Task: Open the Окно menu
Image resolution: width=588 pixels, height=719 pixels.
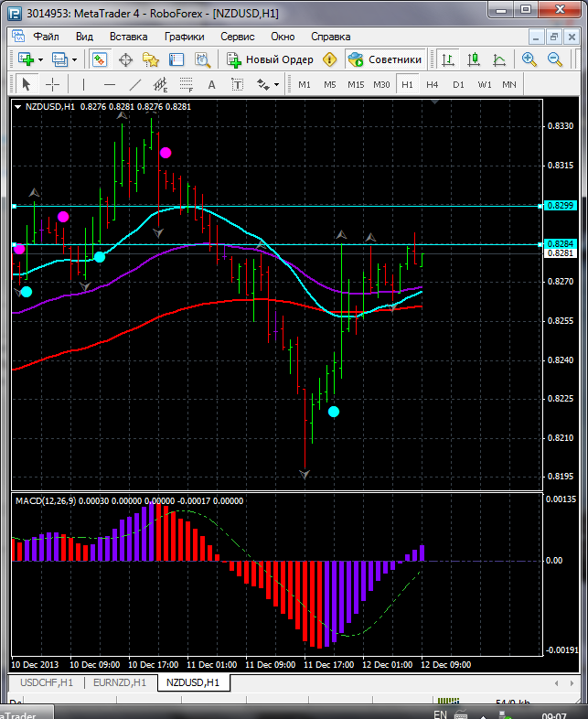Action: coord(283,37)
